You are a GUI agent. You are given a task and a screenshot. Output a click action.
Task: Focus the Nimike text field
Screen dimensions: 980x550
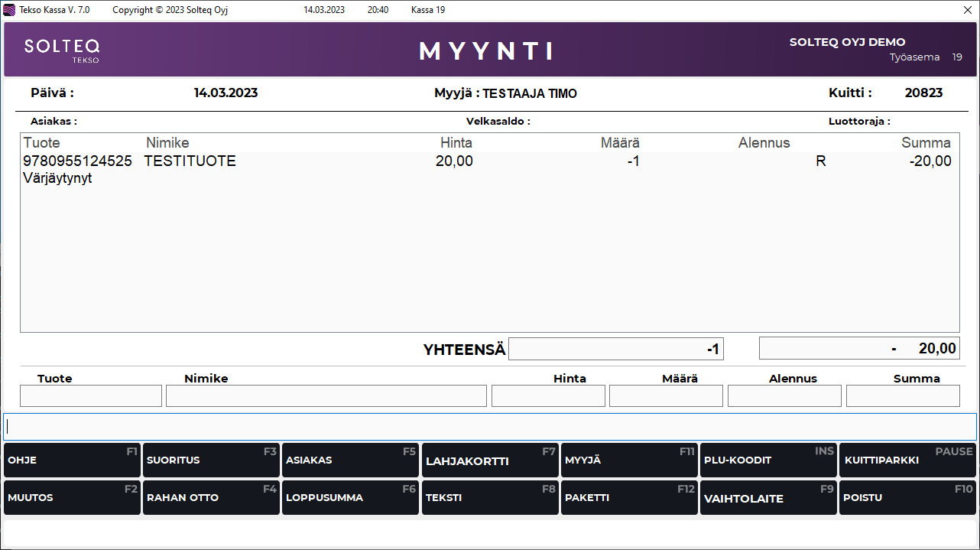[x=326, y=396]
